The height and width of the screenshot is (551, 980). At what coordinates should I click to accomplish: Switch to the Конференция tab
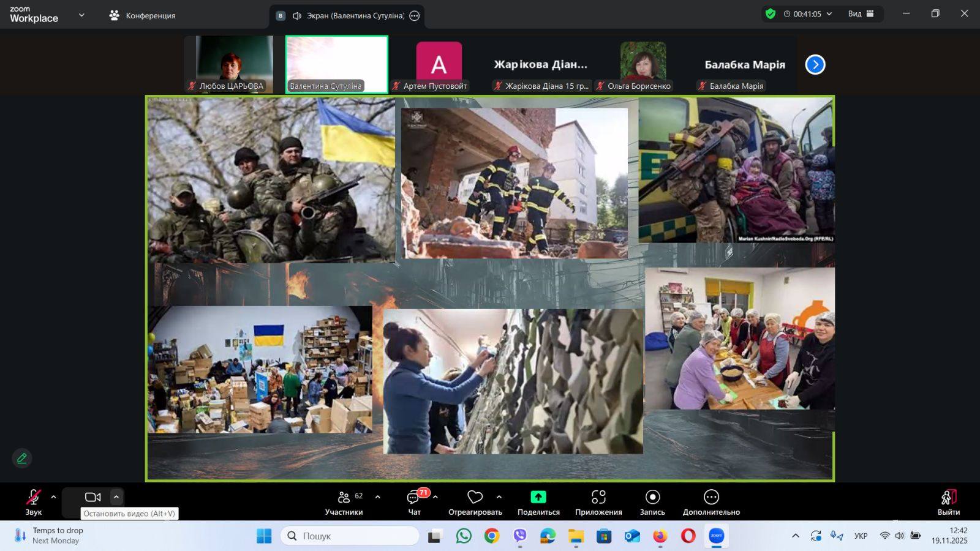[143, 15]
